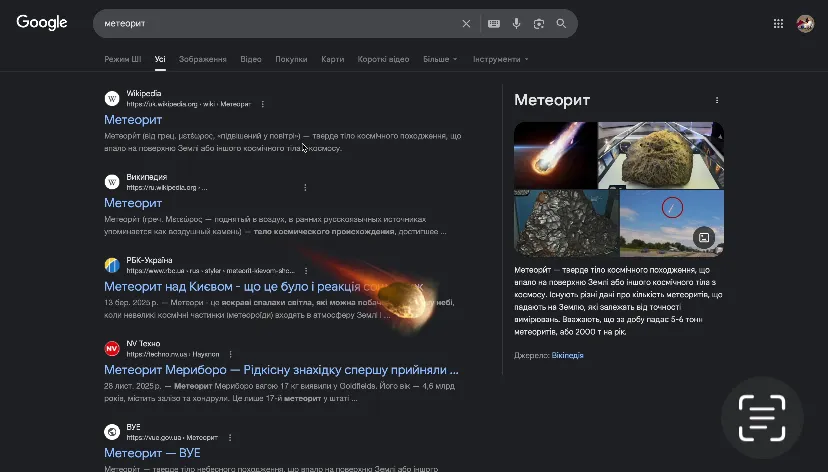Viewport: 828px width, 472px height.
Task: Click the more images icon on the thumbnails
Action: (x=704, y=238)
